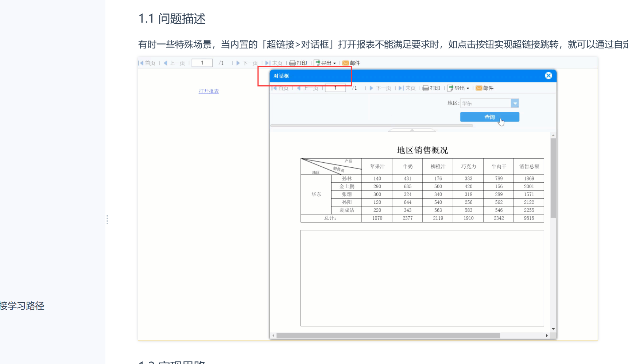
Task: Click the salesperson cell 孙阳
Action: coord(346,202)
